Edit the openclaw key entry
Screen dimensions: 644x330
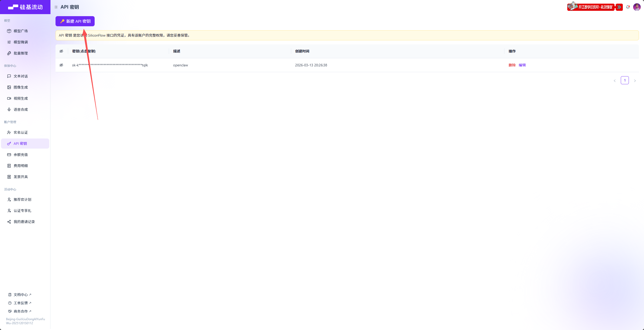[x=522, y=65]
